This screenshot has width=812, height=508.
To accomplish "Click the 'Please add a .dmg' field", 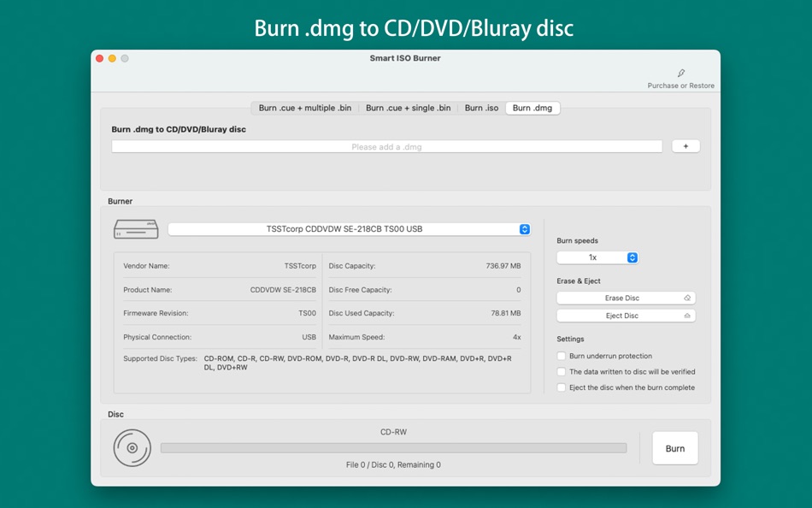I will [387, 147].
